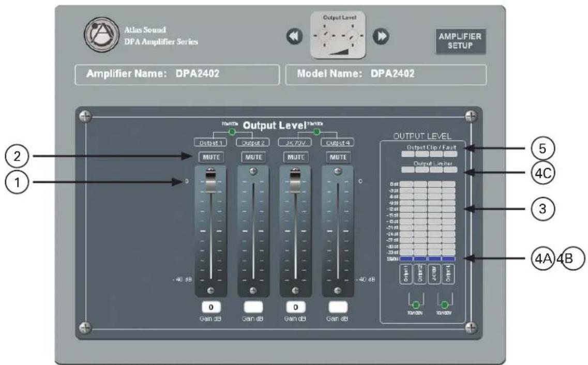Click the 0dB meter segment for Output 1
The image size is (588, 365).
click(406, 185)
